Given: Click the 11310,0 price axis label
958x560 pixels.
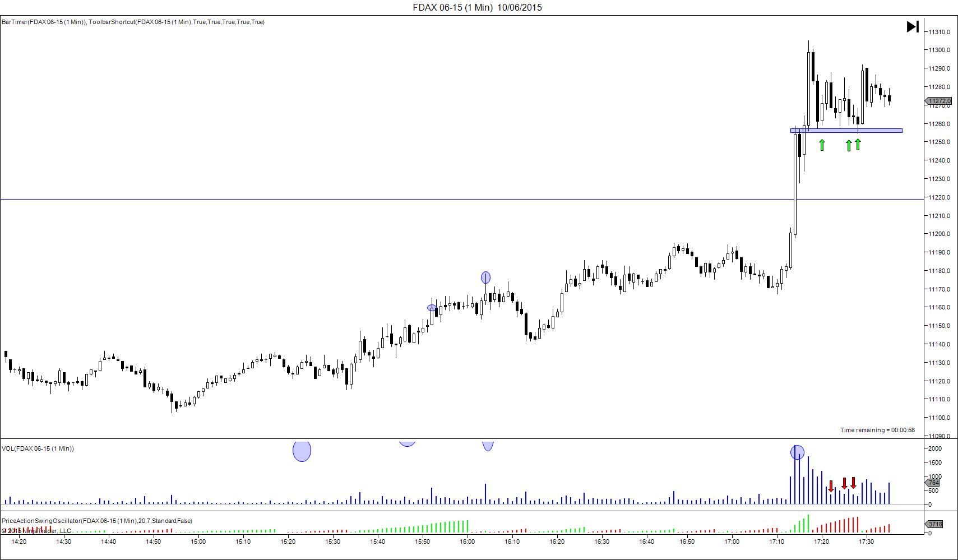Looking at the screenshot, I should click(x=939, y=32).
